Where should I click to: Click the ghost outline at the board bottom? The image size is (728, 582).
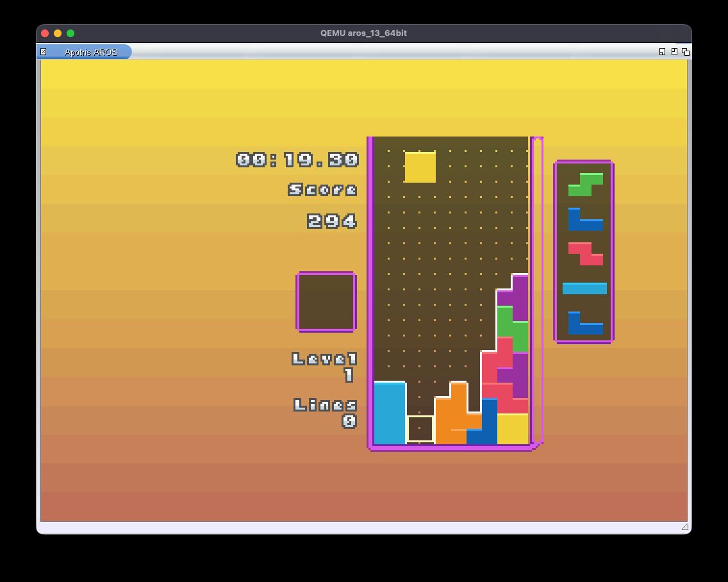click(x=420, y=429)
